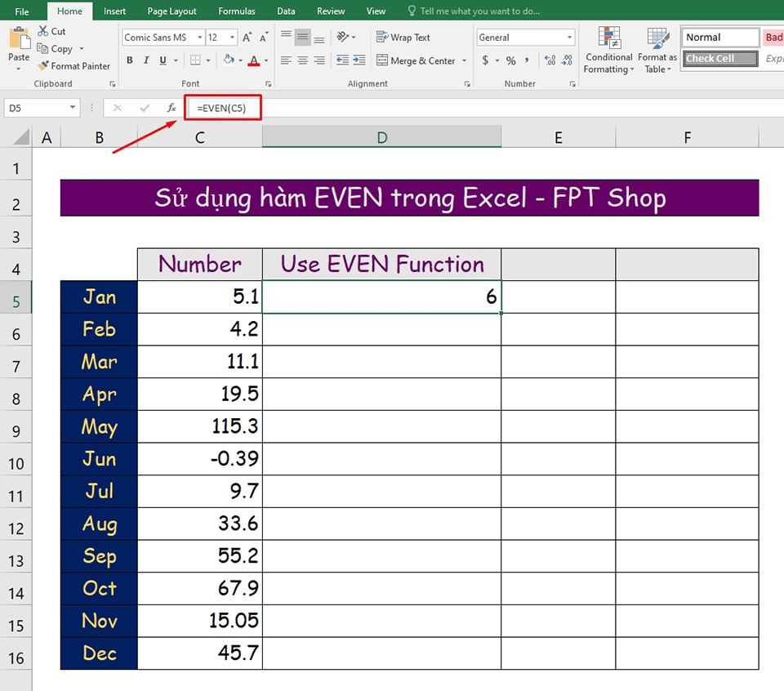
Task: Click the Copy icon
Action: (42, 48)
